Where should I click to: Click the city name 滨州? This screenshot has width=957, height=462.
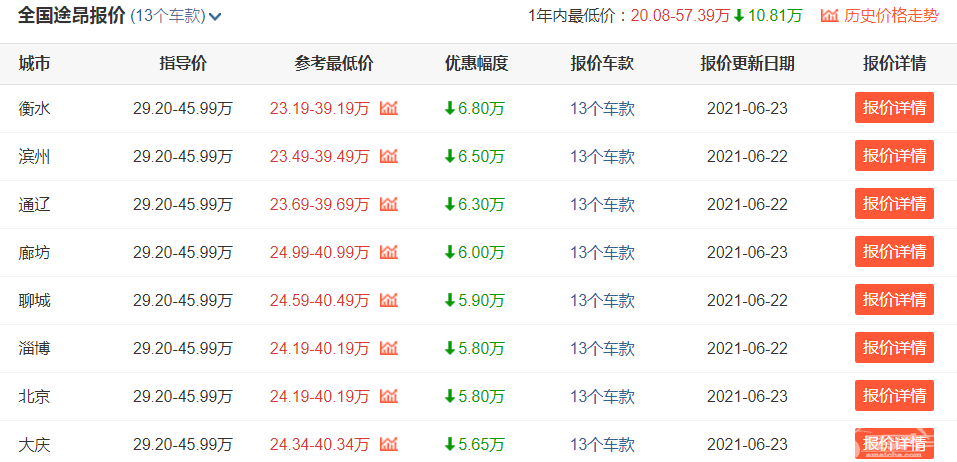34,157
